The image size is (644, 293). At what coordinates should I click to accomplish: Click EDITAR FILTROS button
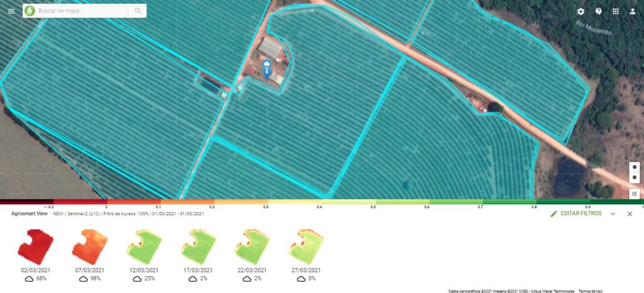576,214
